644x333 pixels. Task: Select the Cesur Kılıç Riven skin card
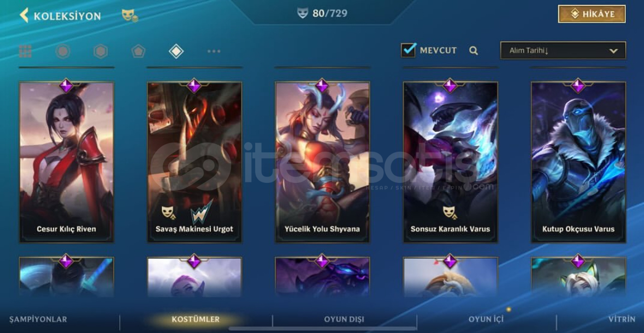(67, 162)
